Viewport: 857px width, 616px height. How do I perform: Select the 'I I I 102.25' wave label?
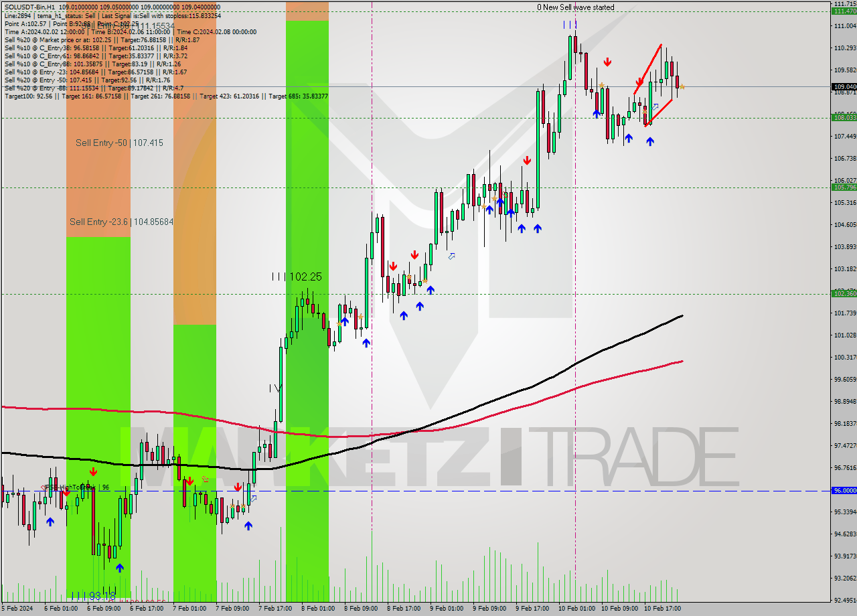[x=297, y=277]
